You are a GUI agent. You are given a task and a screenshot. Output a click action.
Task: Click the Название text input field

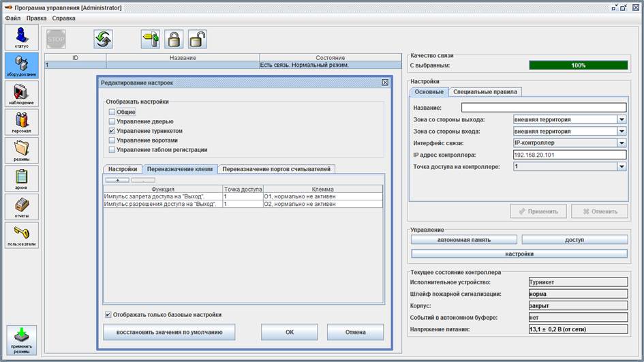(543, 108)
